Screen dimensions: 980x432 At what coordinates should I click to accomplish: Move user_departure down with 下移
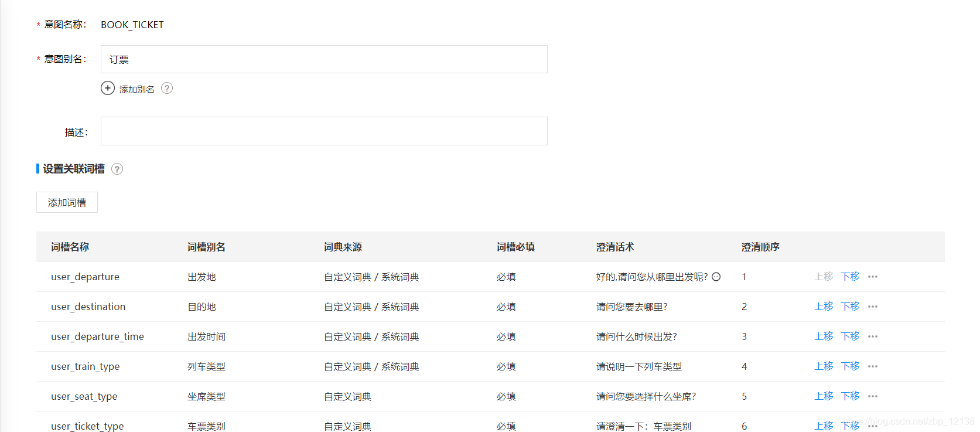[x=851, y=277]
